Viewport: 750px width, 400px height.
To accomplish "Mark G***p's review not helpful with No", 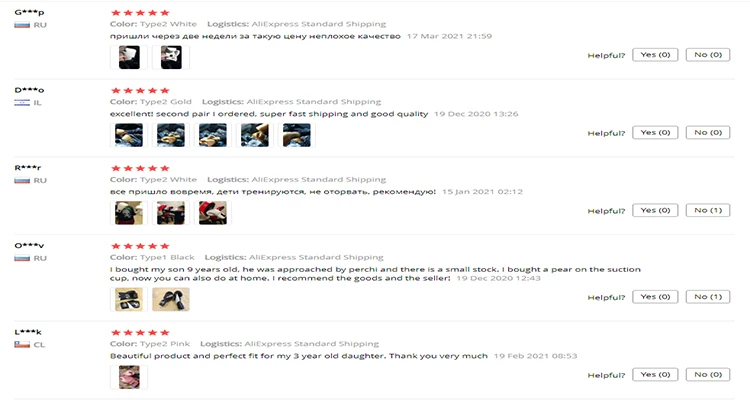I will coord(708,55).
